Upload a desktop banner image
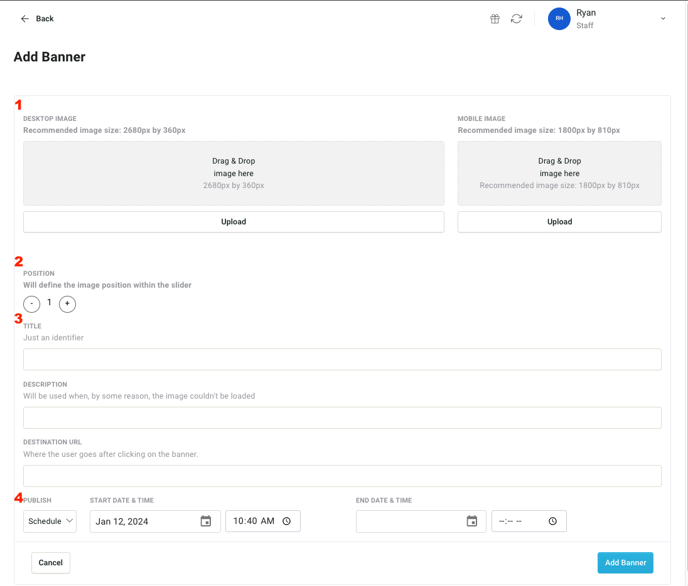The width and height of the screenshot is (688, 586). coord(233,222)
